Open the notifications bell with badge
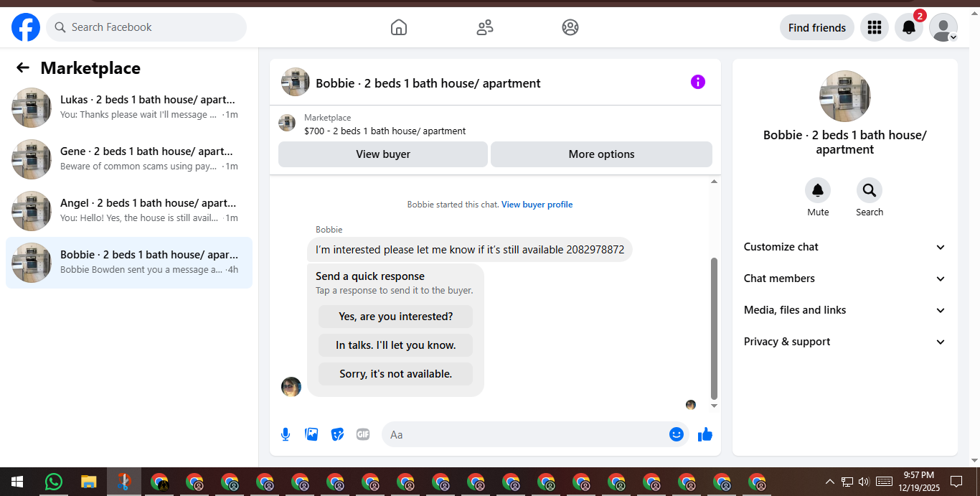980x496 pixels. pos(909,27)
